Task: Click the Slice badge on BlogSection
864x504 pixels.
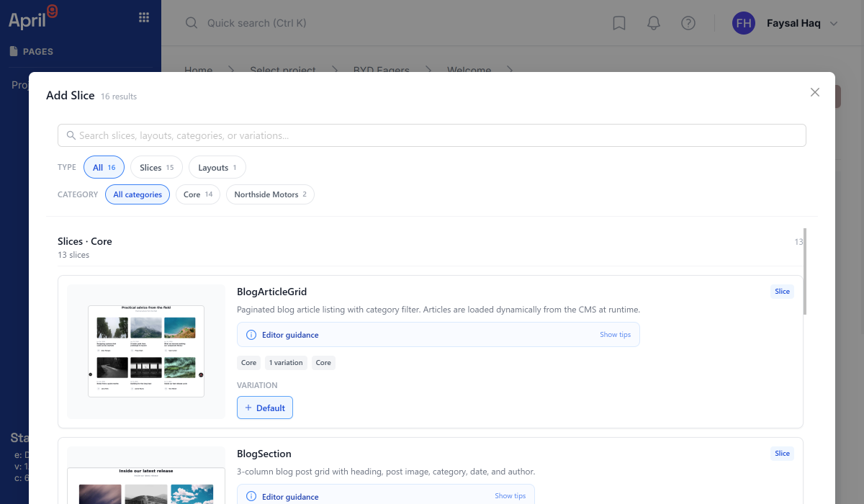Action: tap(782, 454)
